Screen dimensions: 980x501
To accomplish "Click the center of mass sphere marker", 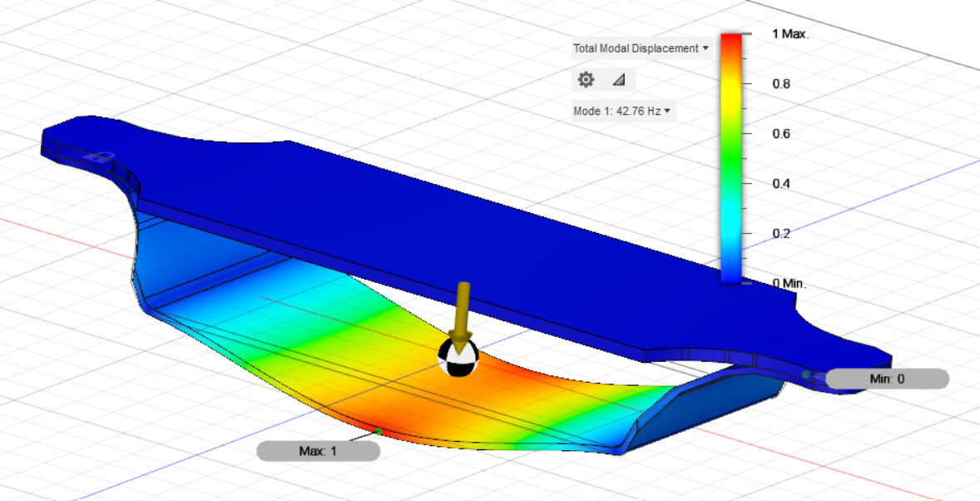I will pyautogui.click(x=459, y=360).
